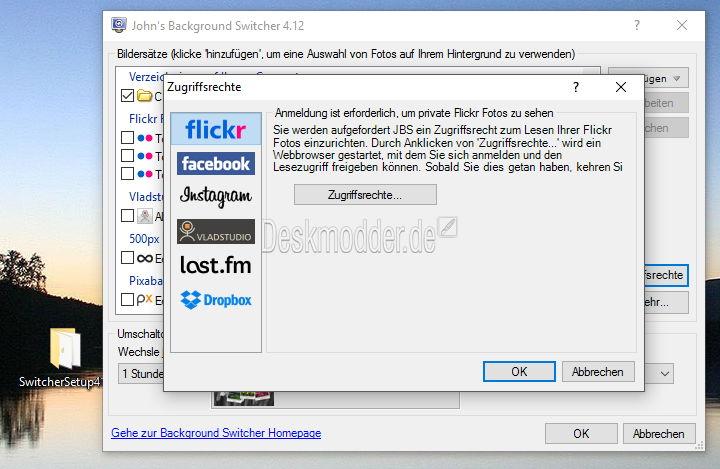This screenshot has width=720, height=469.
Task: Click the 'Zugriffsrechte...' authorization button
Action: coord(365,195)
